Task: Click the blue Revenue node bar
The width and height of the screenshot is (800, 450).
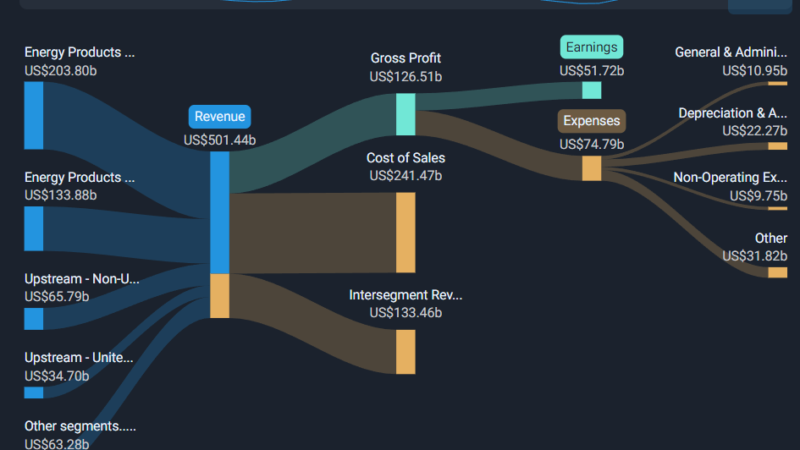Action: pos(219,213)
